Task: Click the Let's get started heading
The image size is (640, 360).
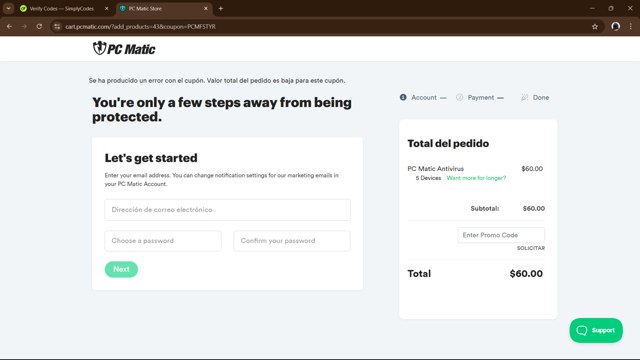Action: coord(151,158)
